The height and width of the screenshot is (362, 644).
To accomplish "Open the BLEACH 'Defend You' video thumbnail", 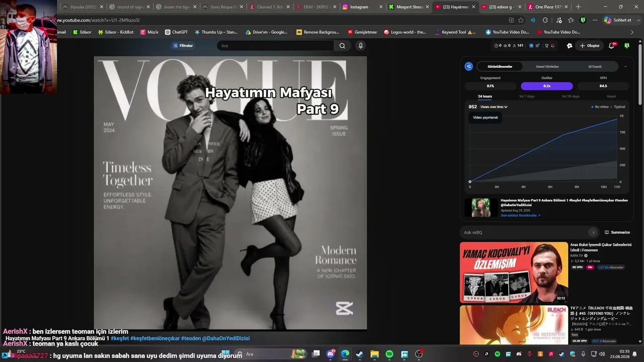I will (514, 325).
